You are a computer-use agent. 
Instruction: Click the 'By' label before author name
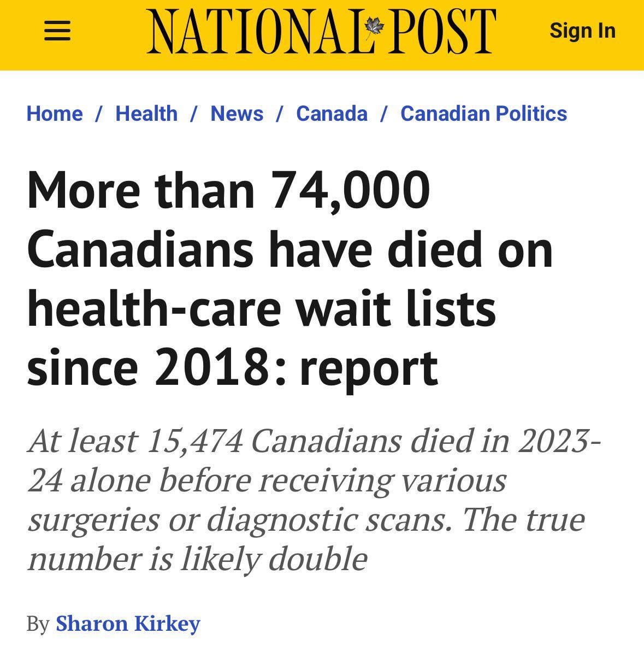[38, 624]
